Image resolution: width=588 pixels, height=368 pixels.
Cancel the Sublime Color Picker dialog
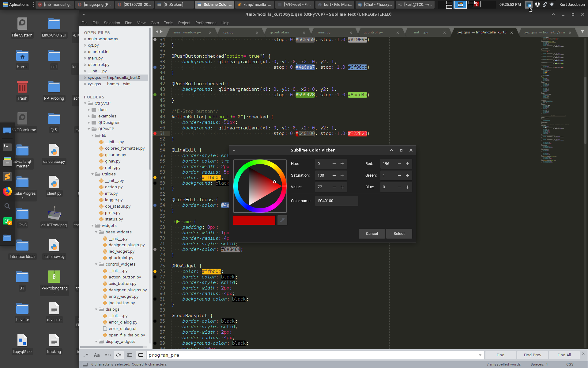372,234
